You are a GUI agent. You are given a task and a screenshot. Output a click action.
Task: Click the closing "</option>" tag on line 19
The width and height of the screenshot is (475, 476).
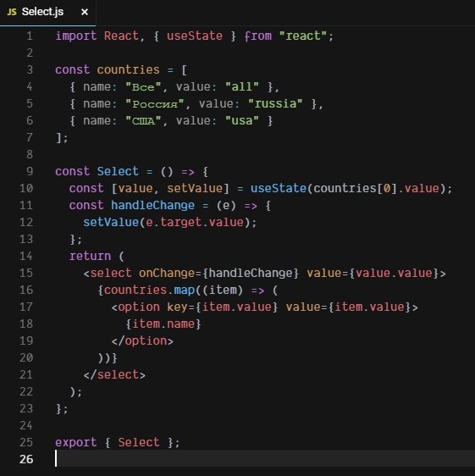pos(142,341)
